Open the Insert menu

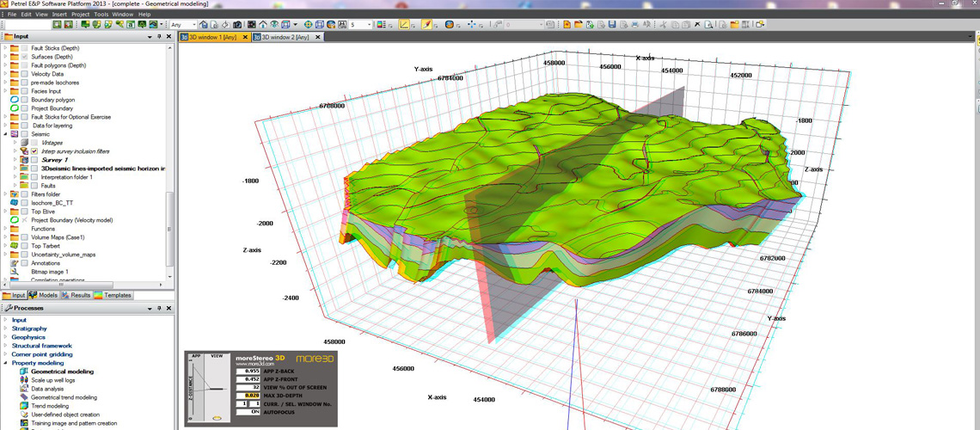(x=59, y=14)
